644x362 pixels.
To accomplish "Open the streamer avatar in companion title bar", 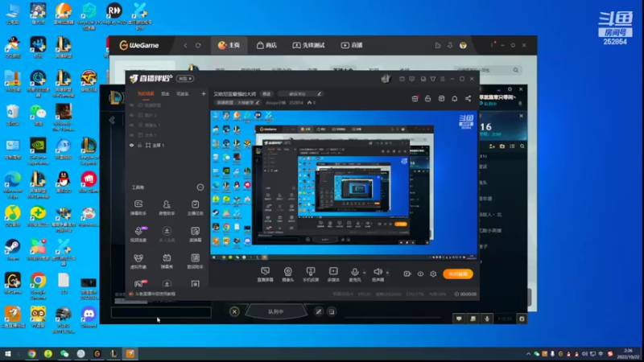I will pos(386,79).
